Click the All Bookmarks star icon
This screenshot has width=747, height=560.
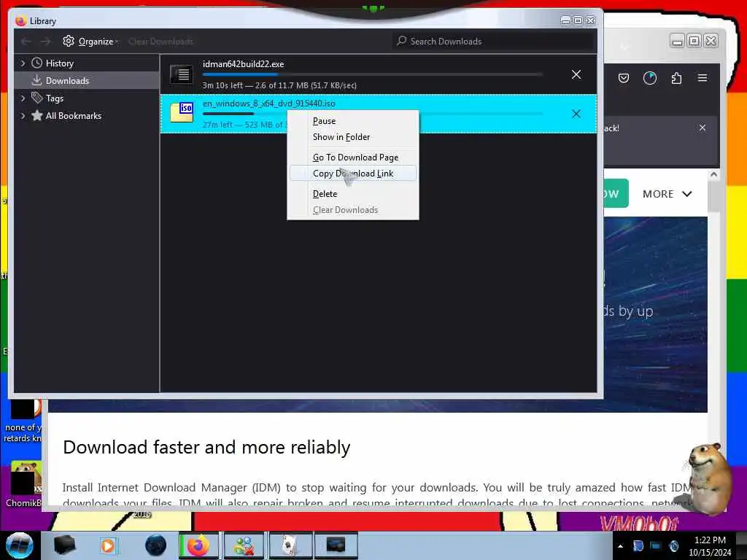[36, 115]
